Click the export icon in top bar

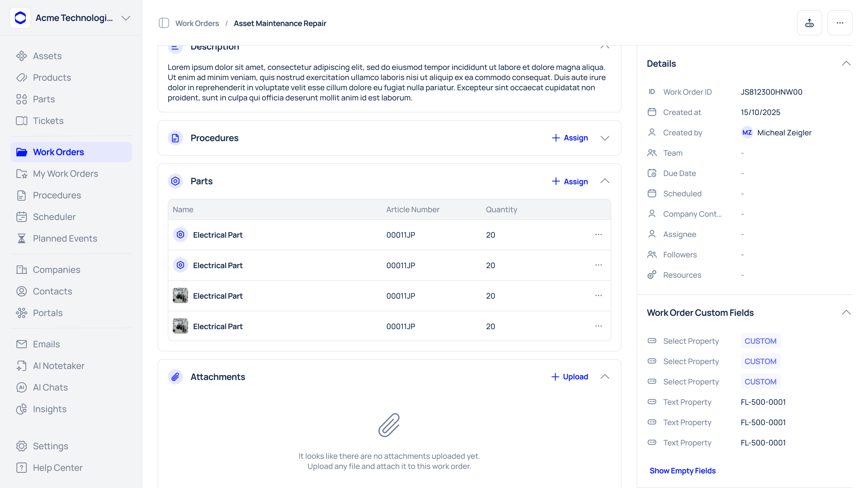(x=809, y=23)
